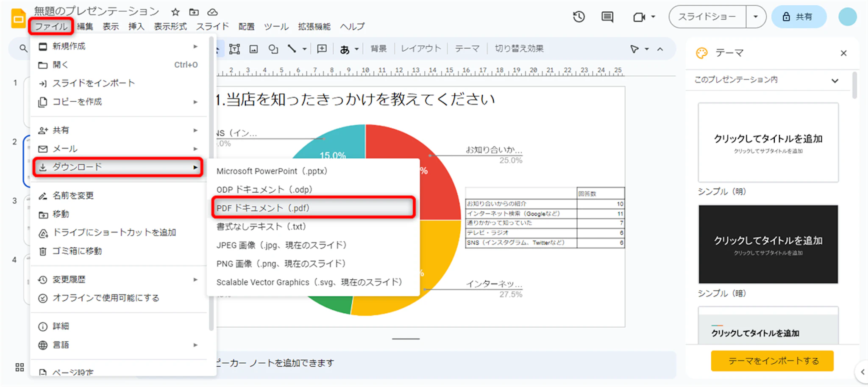Screen dimensions: 868x387
Task: Select the シンプル (暗) dark theme thumbnail
Action: pos(768,244)
